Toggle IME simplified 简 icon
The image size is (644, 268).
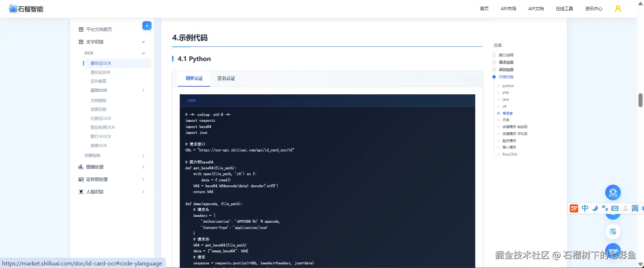point(635,208)
